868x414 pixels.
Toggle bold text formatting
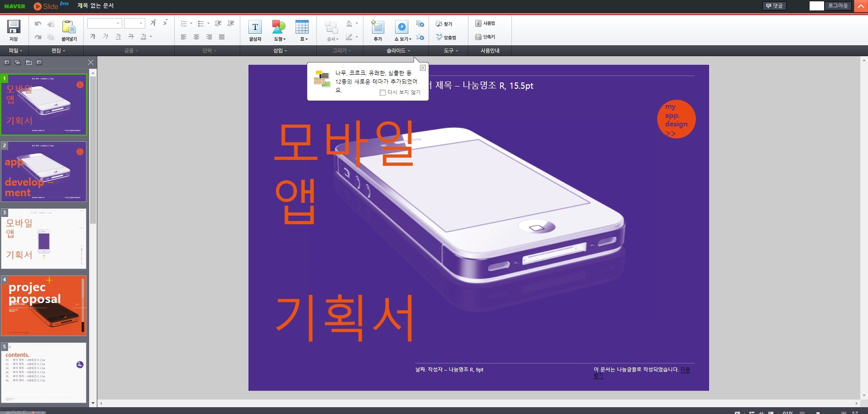click(x=92, y=37)
